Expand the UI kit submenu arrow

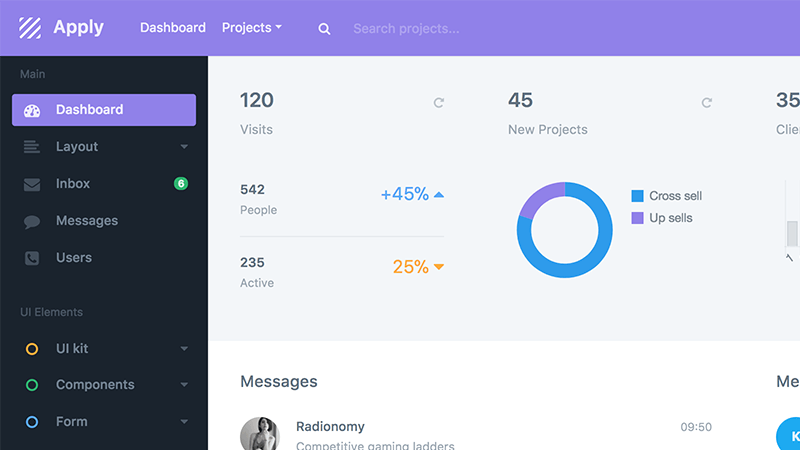tap(184, 348)
